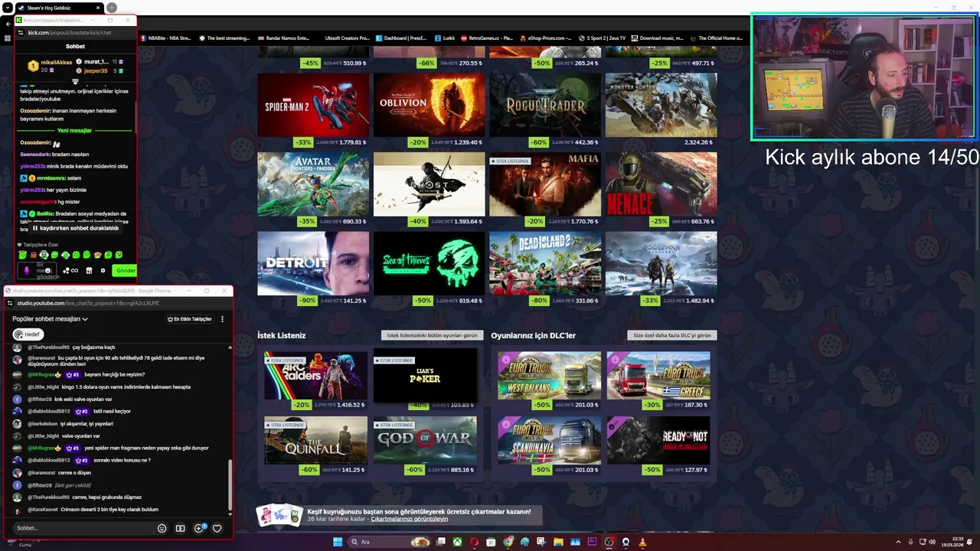Open Liar's Poker wishlist item

click(425, 376)
